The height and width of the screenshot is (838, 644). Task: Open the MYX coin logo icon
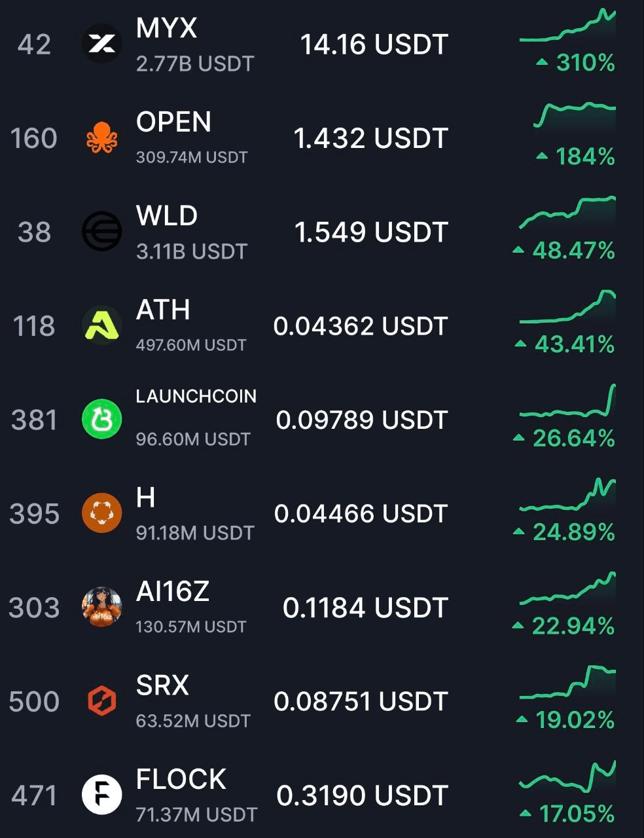(x=101, y=44)
